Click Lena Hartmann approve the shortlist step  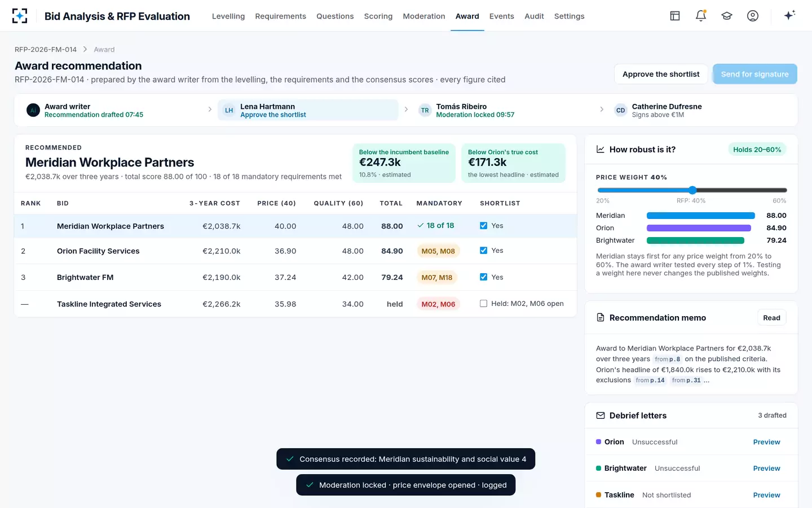pyautogui.click(x=308, y=110)
